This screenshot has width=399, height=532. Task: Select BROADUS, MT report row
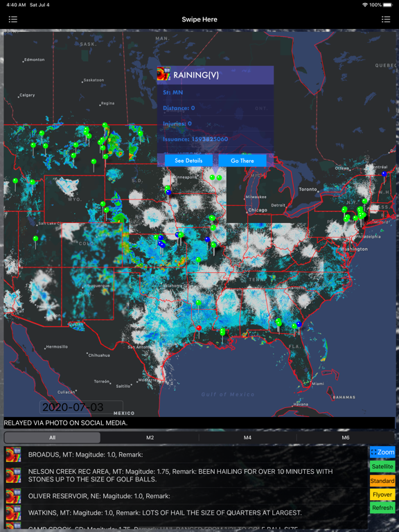click(x=186, y=454)
